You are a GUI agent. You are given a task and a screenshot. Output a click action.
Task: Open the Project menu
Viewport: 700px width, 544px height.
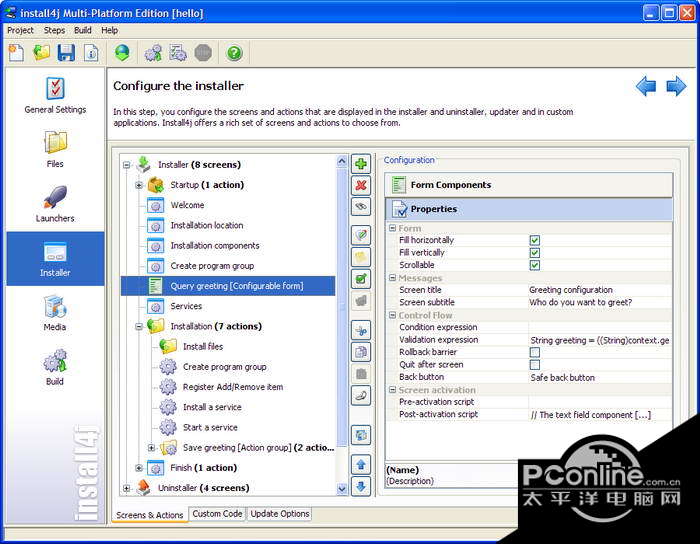point(20,30)
